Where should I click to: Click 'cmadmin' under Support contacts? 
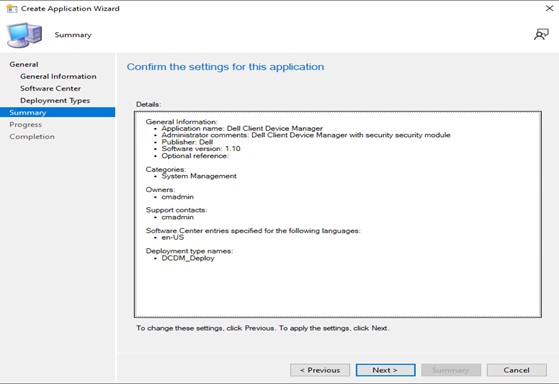coord(178,217)
